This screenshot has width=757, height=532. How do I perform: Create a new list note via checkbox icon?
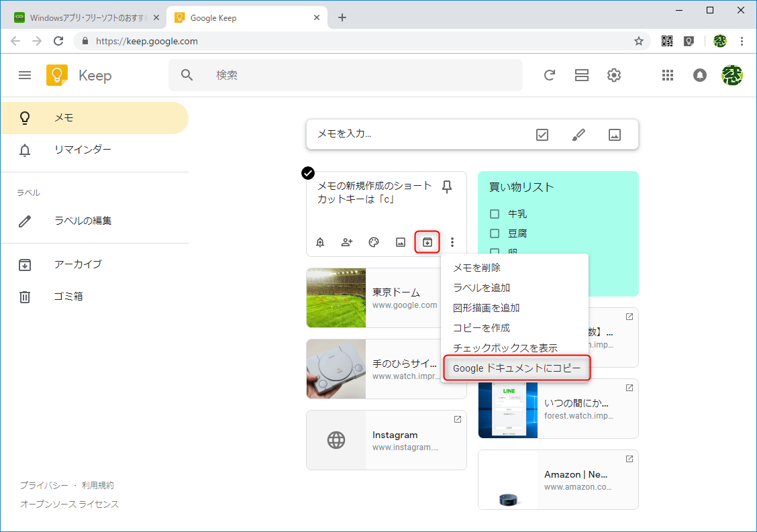click(542, 134)
